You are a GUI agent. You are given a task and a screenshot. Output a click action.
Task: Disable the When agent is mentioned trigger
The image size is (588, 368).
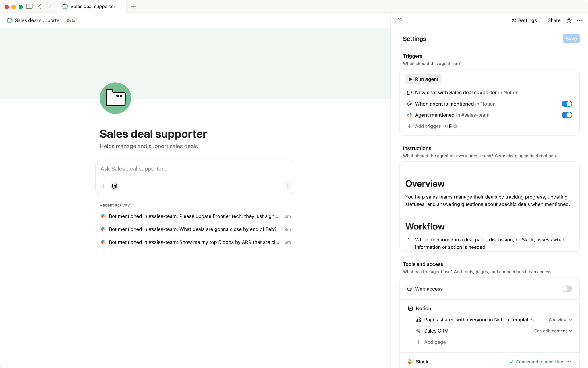coord(567,103)
